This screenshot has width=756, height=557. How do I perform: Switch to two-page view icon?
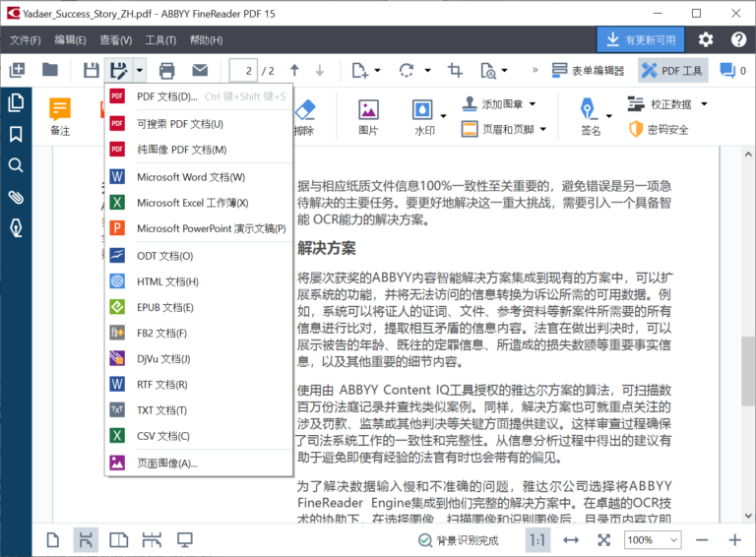coord(118,539)
